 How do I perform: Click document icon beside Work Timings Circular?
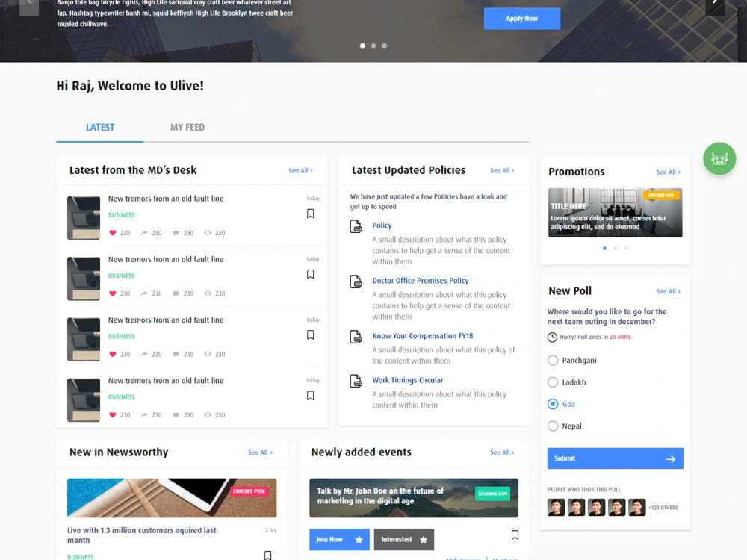(356, 381)
